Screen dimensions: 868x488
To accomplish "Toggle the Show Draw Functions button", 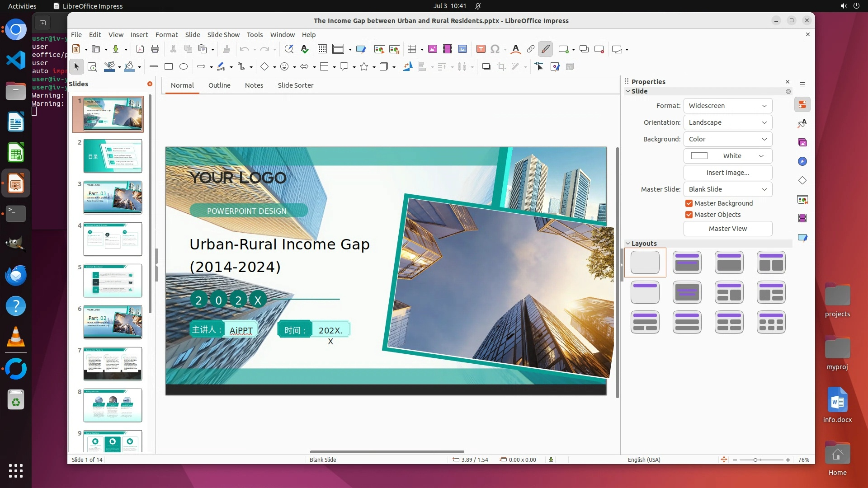I will coord(546,49).
